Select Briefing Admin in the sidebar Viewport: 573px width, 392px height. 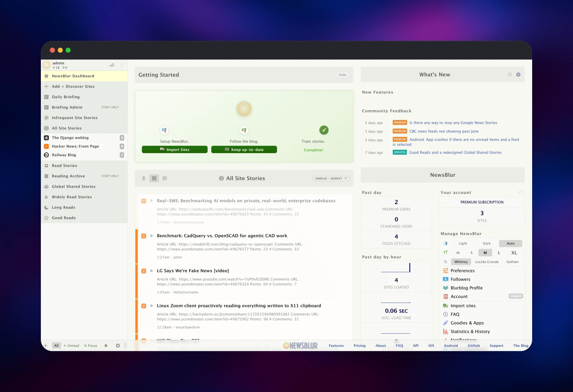84,107
